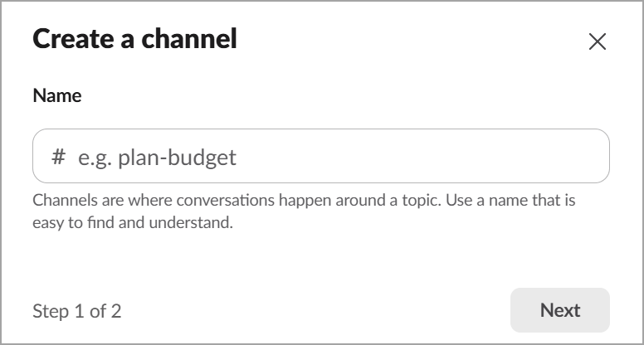Proceed to step 2 with Next
The image size is (644, 345).
[x=559, y=310]
